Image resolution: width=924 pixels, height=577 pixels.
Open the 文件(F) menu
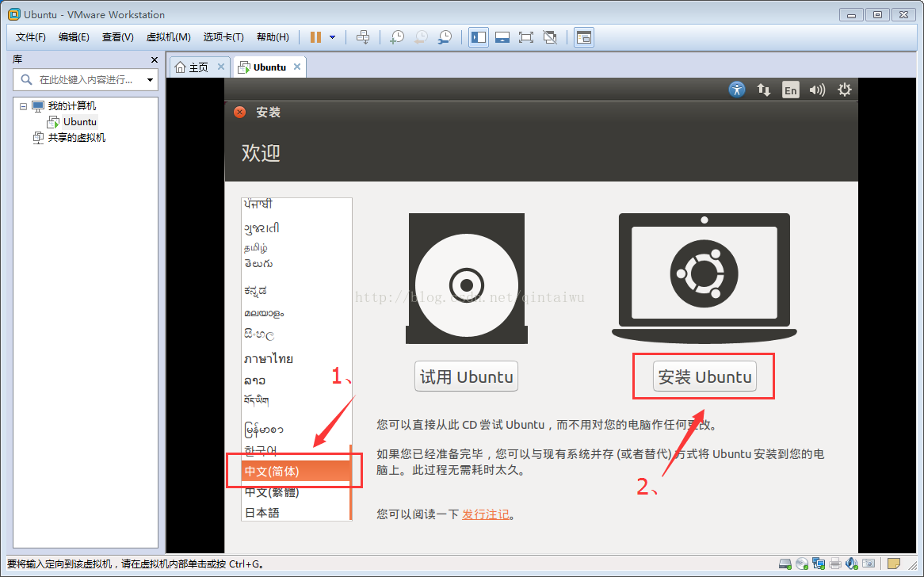[x=31, y=37]
